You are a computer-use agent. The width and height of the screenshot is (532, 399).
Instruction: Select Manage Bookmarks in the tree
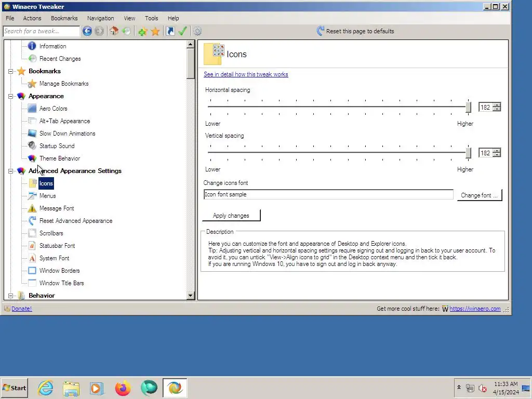[64, 84]
